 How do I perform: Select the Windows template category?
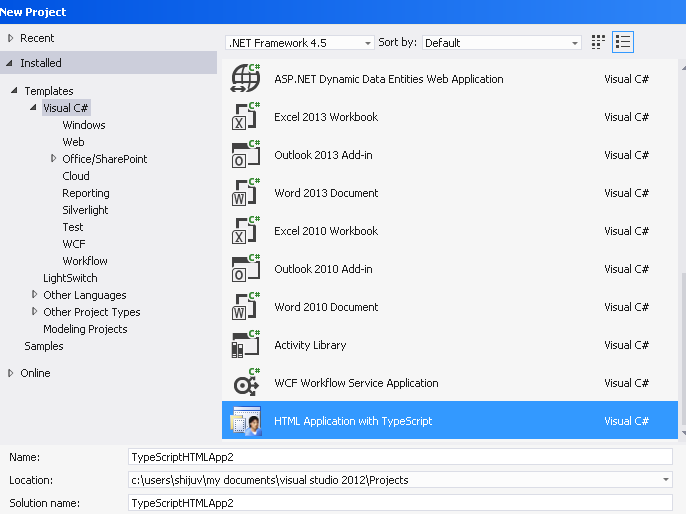84,125
